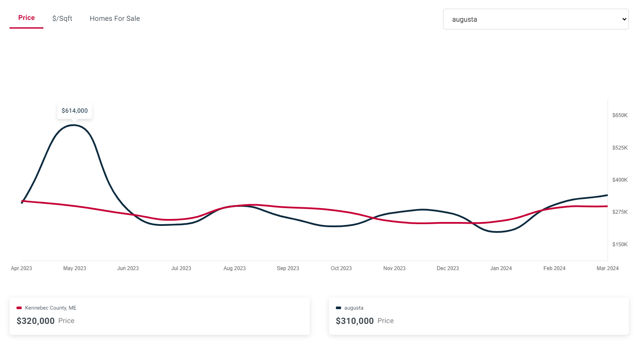Screen dimensions: 644x346
Task: Click the Mar 2024 axis label
Action: point(608,268)
